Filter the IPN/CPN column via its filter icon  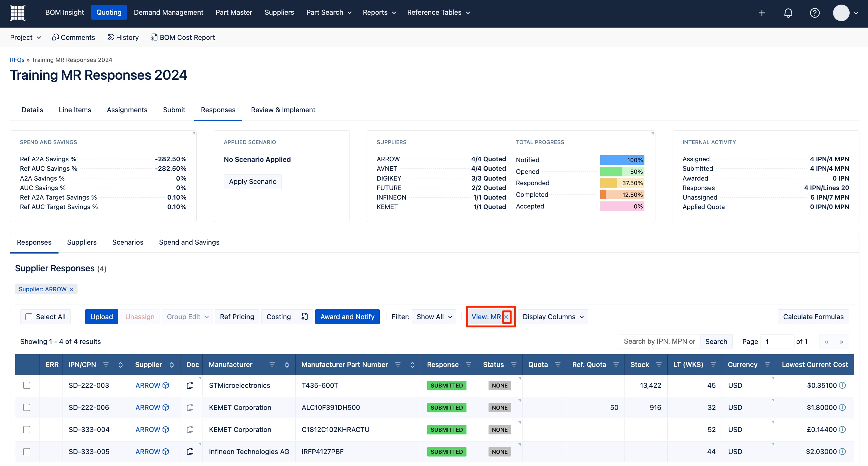[106, 365]
